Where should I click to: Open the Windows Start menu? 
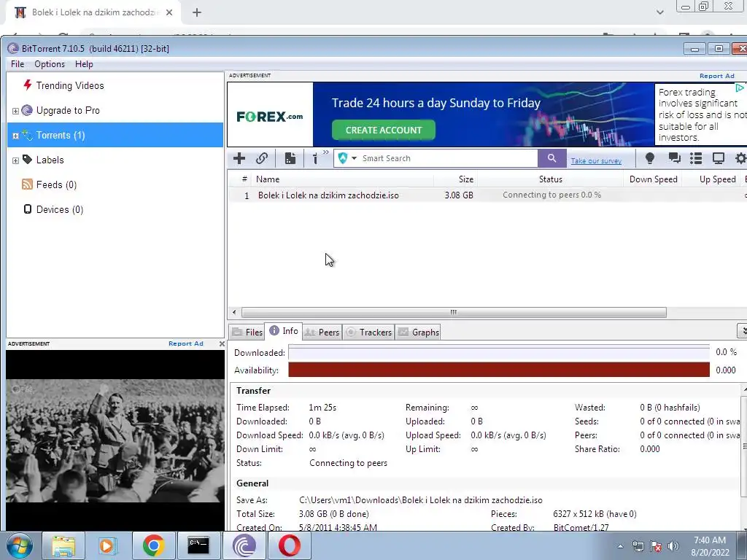click(x=19, y=545)
